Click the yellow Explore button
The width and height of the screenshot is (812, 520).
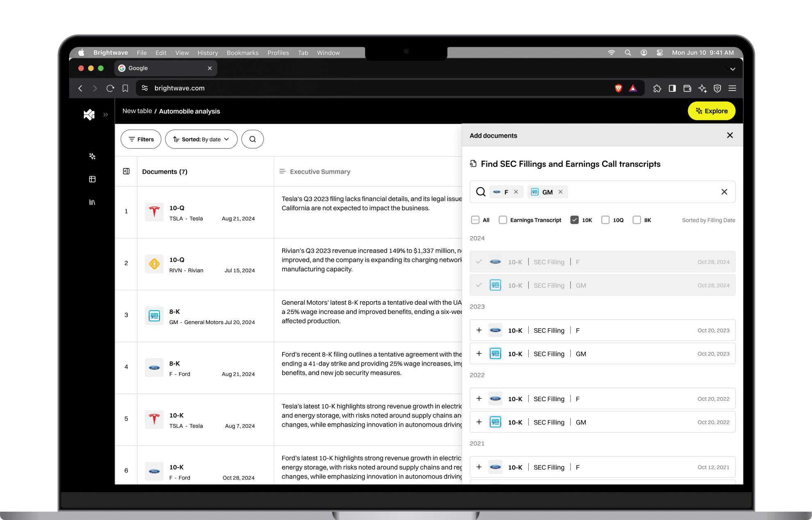711,111
